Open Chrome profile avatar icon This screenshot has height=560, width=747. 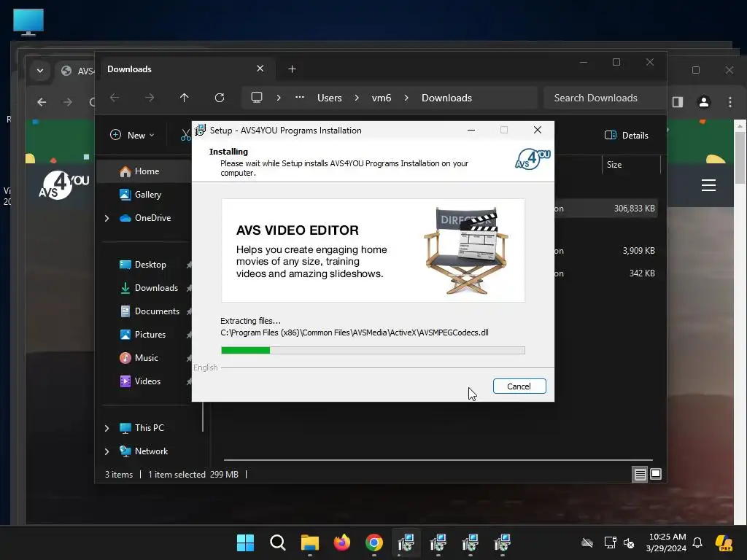point(704,102)
